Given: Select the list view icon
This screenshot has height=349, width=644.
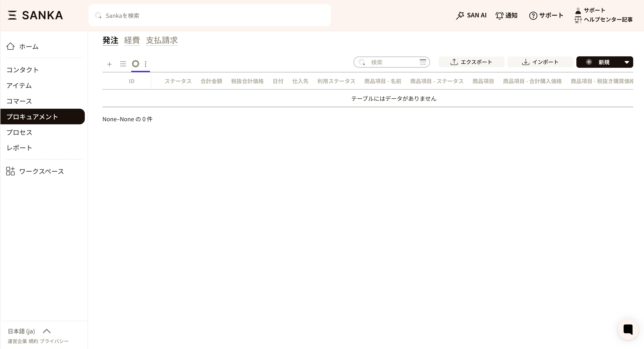Looking at the screenshot, I should pos(123,64).
